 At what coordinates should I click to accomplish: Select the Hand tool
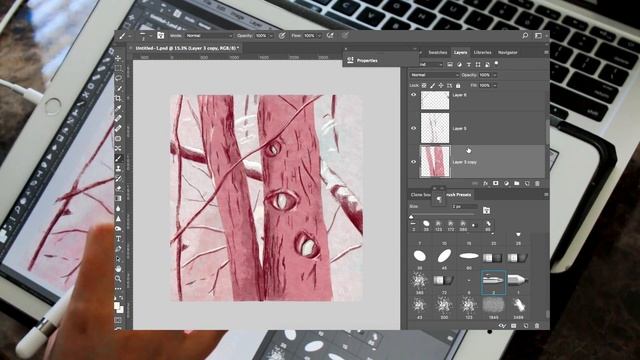[118, 269]
